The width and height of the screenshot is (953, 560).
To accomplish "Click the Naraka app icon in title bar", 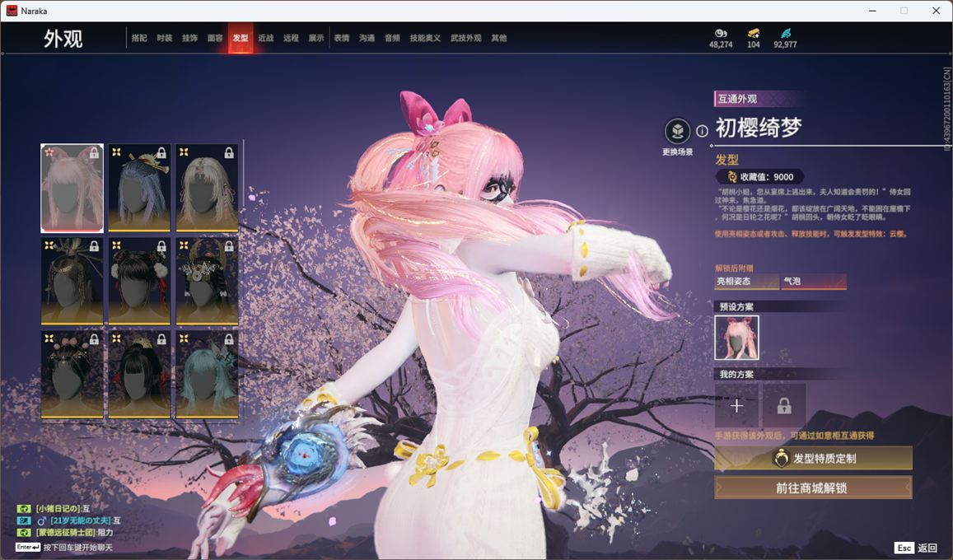I will 12,11.
